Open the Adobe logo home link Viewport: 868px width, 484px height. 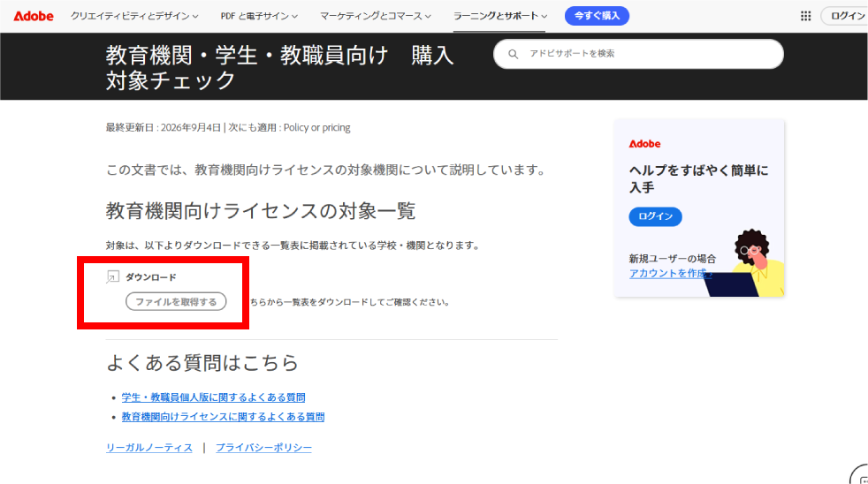point(34,16)
